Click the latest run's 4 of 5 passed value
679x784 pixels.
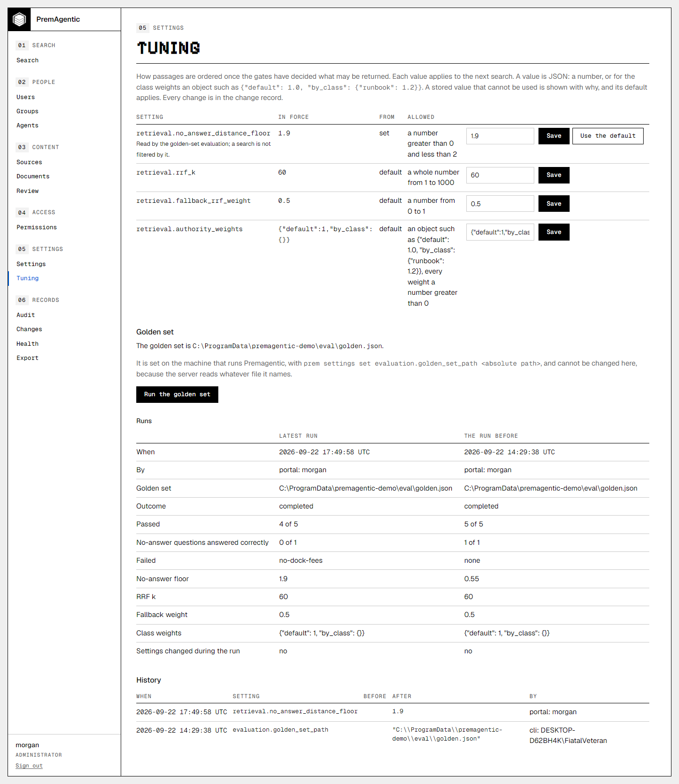289,524
